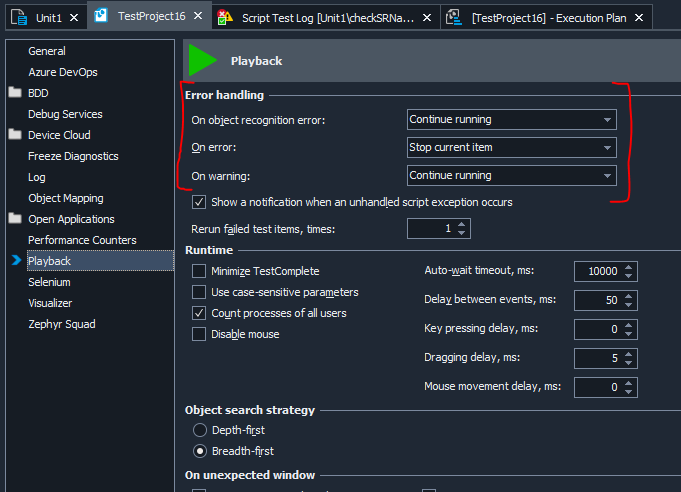
Task: Click the Unit1 tab file icon
Action: coord(18,17)
